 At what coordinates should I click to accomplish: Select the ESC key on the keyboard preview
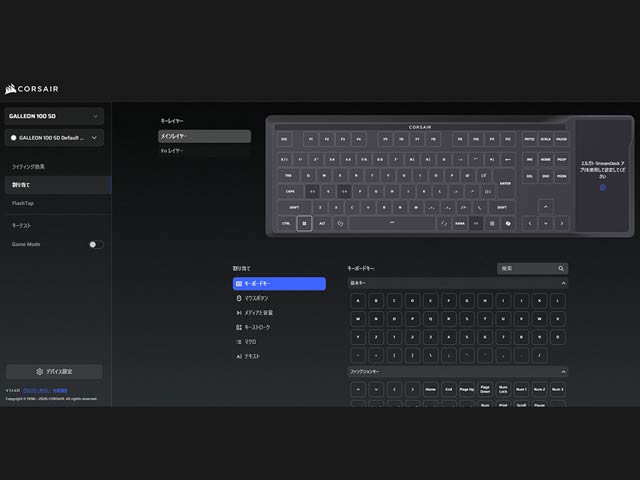pos(284,139)
